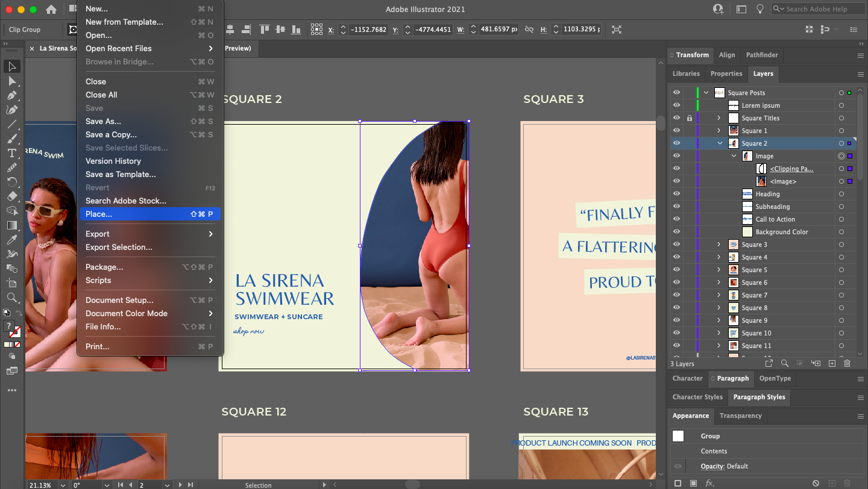Click Create New Sublayer icon
Viewport: 868px width, 489px height.
[x=816, y=363]
